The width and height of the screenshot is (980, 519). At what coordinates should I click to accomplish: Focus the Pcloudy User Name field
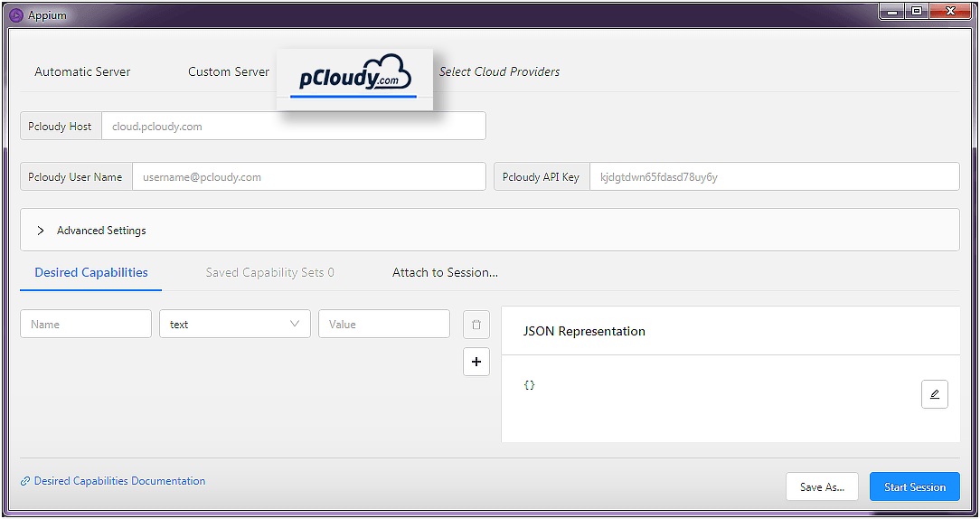(x=309, y=176)
